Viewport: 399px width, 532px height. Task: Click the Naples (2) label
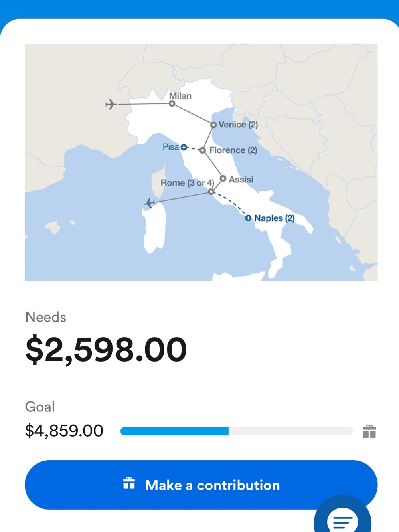coord(275,218)
